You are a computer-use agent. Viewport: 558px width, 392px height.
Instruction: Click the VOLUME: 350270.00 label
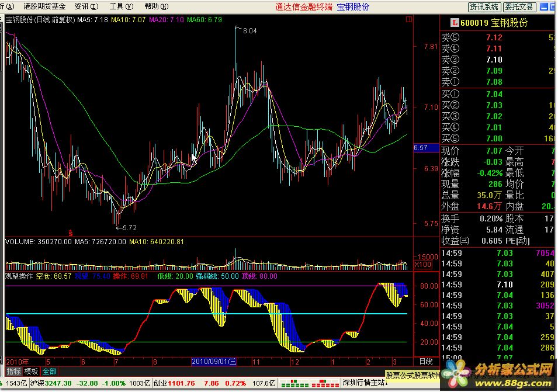coord(39,242)
